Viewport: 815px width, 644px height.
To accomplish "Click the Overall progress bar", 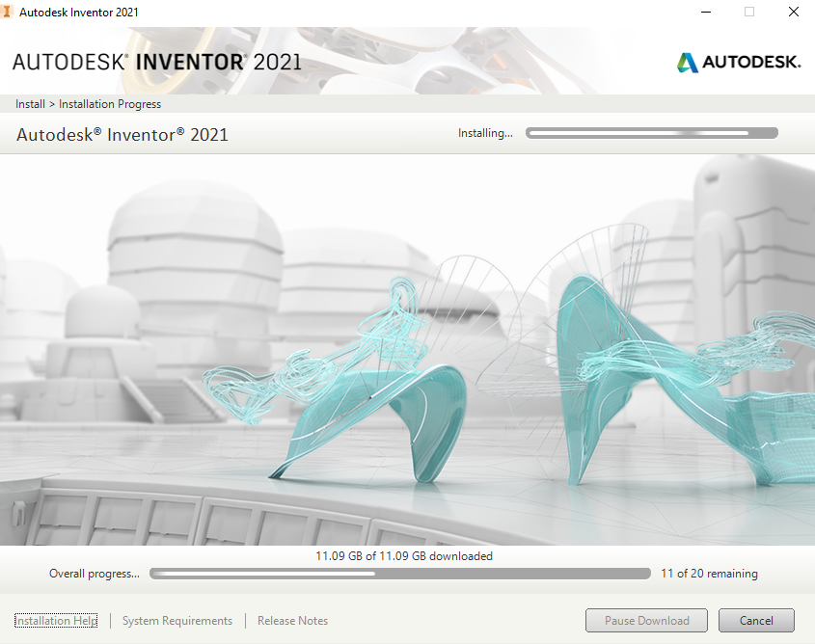I will point(400,573).
